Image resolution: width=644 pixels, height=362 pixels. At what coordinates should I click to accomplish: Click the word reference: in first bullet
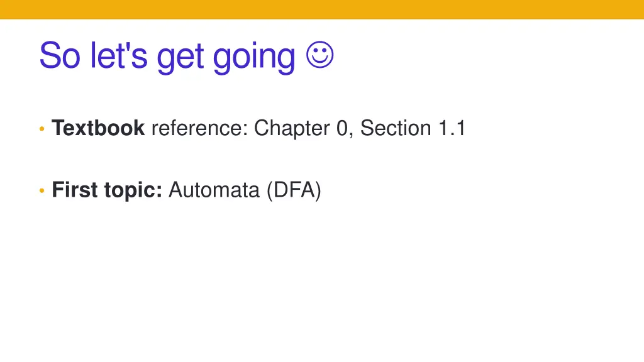pos(199,128)
